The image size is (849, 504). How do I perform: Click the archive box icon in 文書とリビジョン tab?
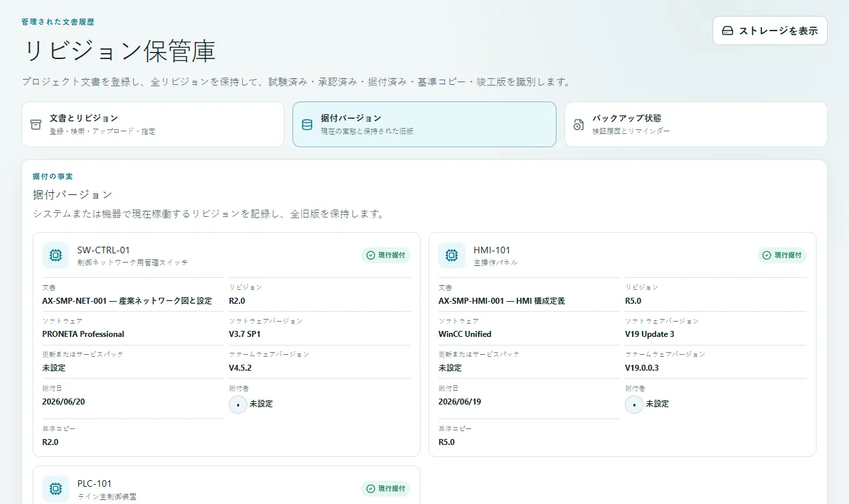tap(36, 125)
